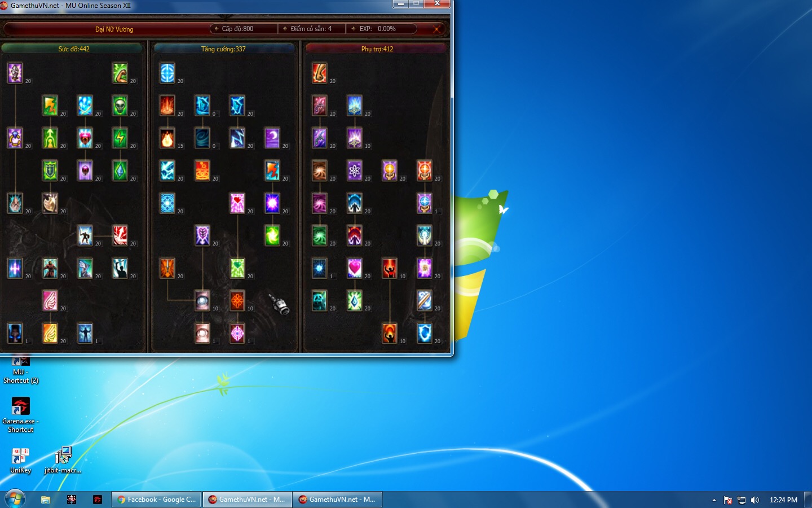Click the purple ring gem skill icon
This screenshot has width=812, height=508.
coord(15,138)
